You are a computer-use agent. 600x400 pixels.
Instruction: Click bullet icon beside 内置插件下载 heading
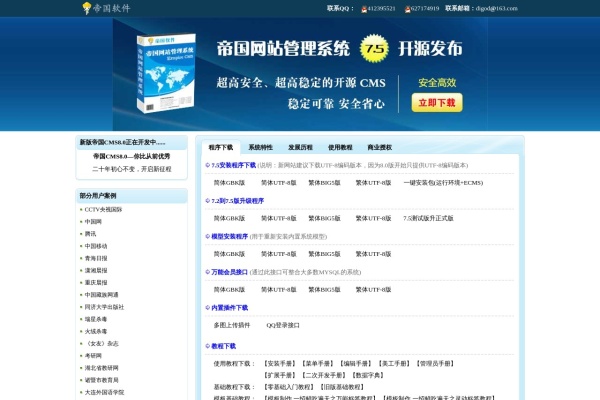[207, 307]
